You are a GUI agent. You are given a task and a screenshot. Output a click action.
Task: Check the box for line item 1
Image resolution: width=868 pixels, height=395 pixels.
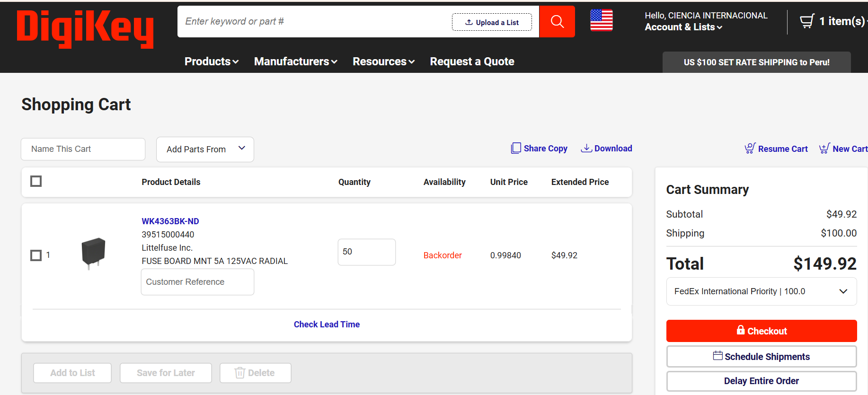click(x=36, y=255)
